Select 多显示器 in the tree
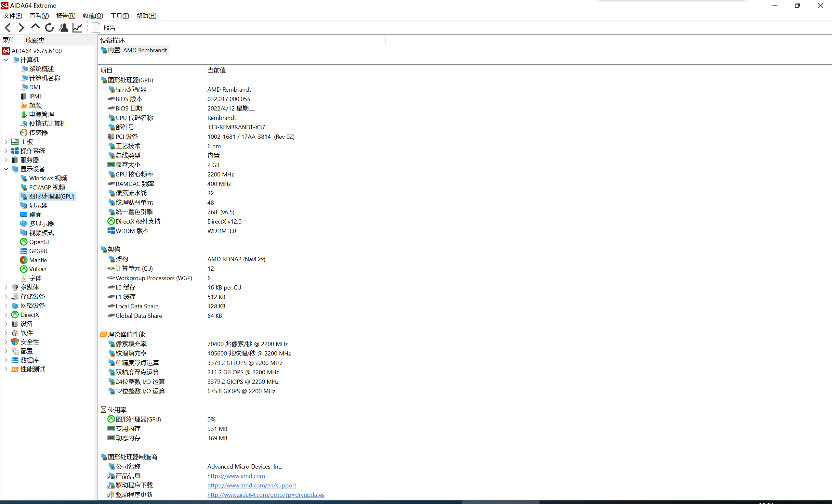The height and width of the screenshot is (504, 832). (x=42, y=224)
